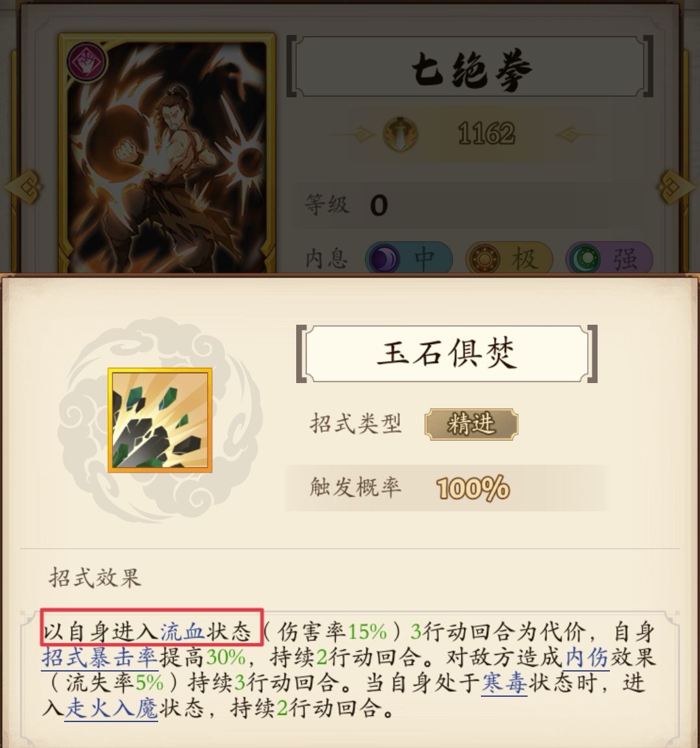Open the 内伤 effect link
Viewport: 700px width, 748px height.
[x=587, y=657]
